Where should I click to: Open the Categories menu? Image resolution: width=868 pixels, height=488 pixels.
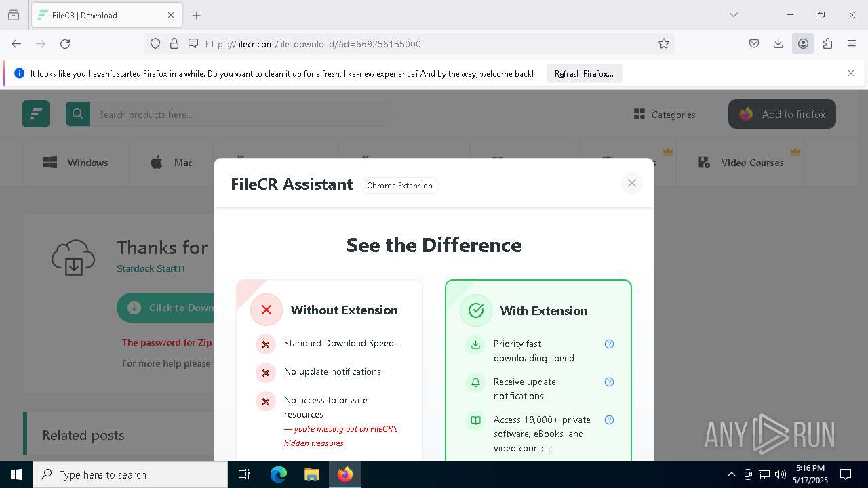click(665, 115)
